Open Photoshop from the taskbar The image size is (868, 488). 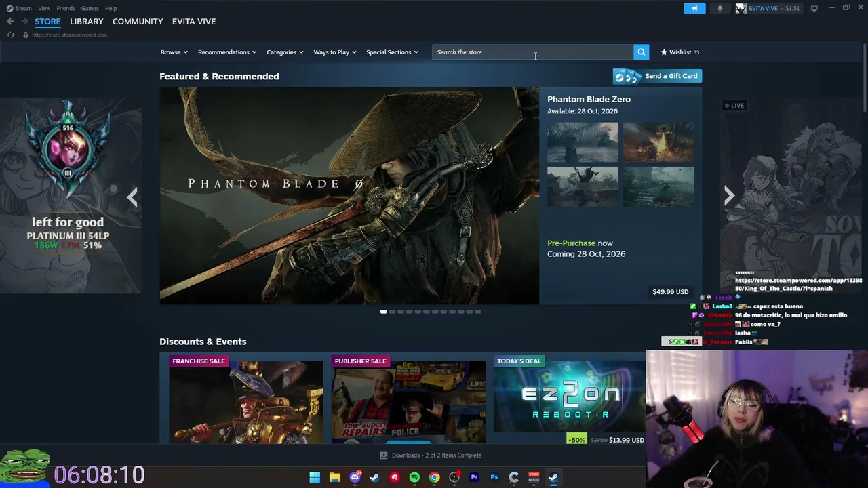pos(494,477)
